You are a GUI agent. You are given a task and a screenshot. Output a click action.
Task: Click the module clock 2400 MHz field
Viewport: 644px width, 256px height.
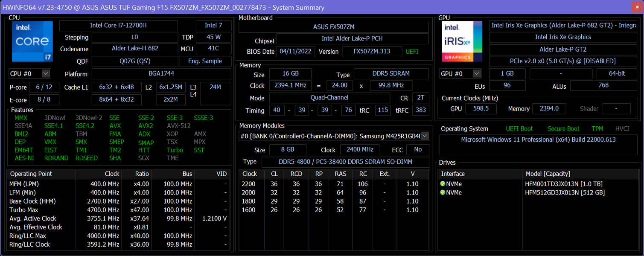[x=361, y=150]
